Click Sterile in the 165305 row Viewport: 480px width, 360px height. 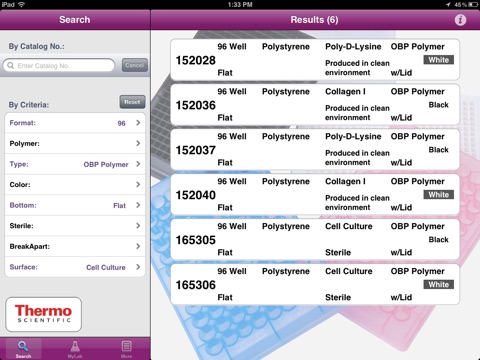(338, 253)
